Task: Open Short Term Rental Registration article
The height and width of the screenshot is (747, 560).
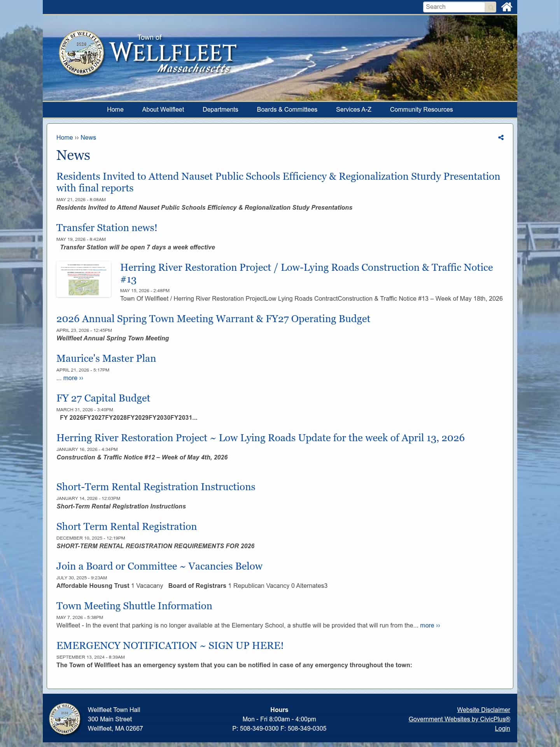Action: pos(127,526)
